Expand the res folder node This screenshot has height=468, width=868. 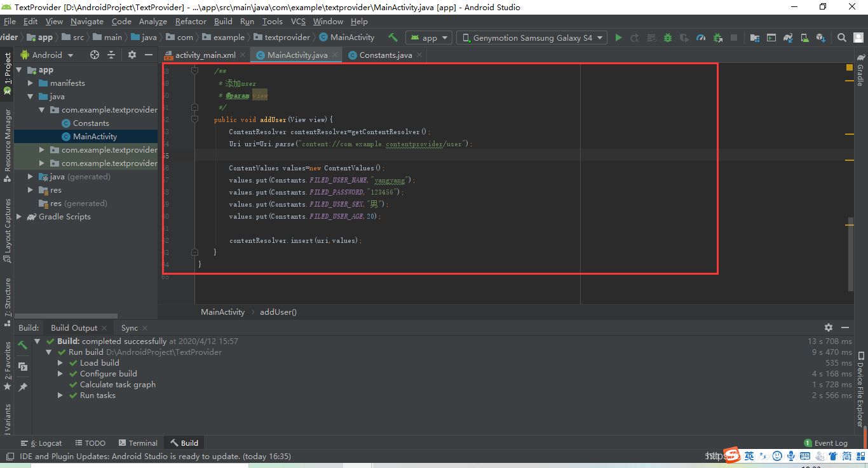tap(31, 190)
